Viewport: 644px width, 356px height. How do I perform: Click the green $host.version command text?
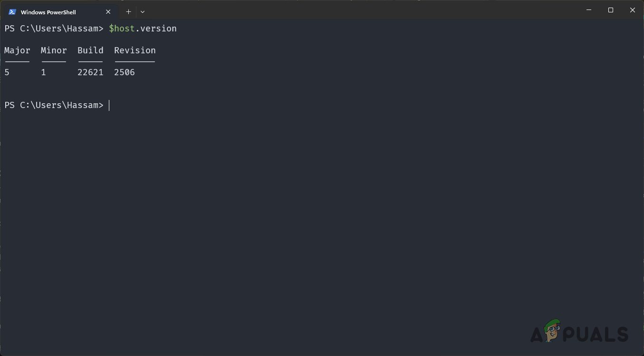[x=143, y=28]
